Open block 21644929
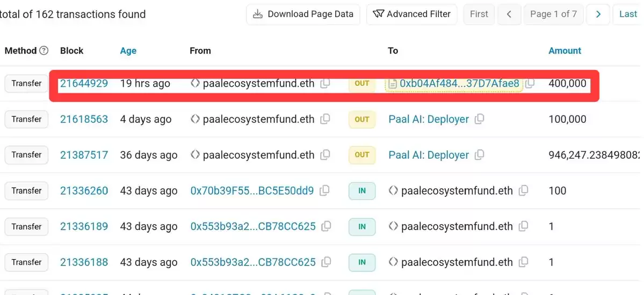Image resolution: width=644 pixels, height=295 pixels. pyautogui.click(x=84, y=84)
